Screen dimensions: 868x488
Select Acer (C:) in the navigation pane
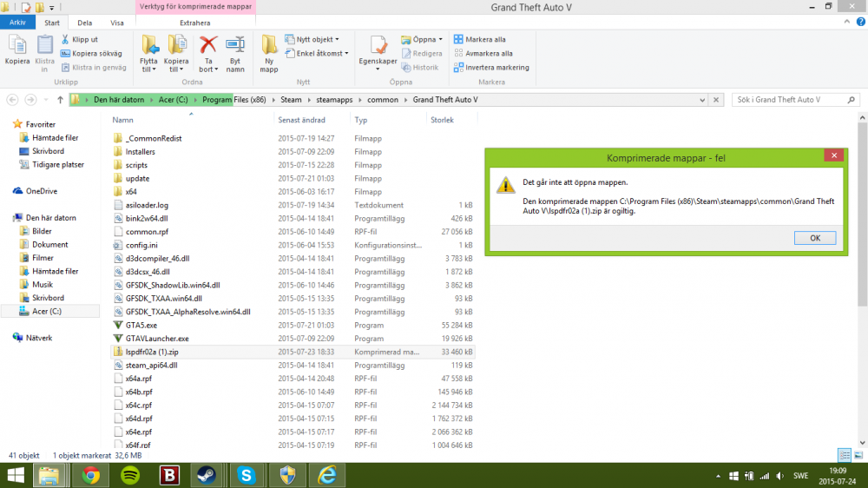pyautogui.click(x=47, y=312)
